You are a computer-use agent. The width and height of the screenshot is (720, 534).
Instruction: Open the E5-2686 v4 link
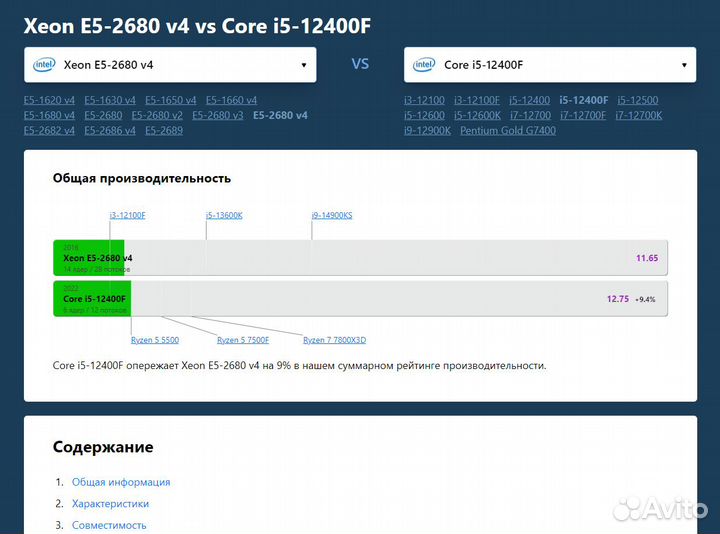point(110,130)
